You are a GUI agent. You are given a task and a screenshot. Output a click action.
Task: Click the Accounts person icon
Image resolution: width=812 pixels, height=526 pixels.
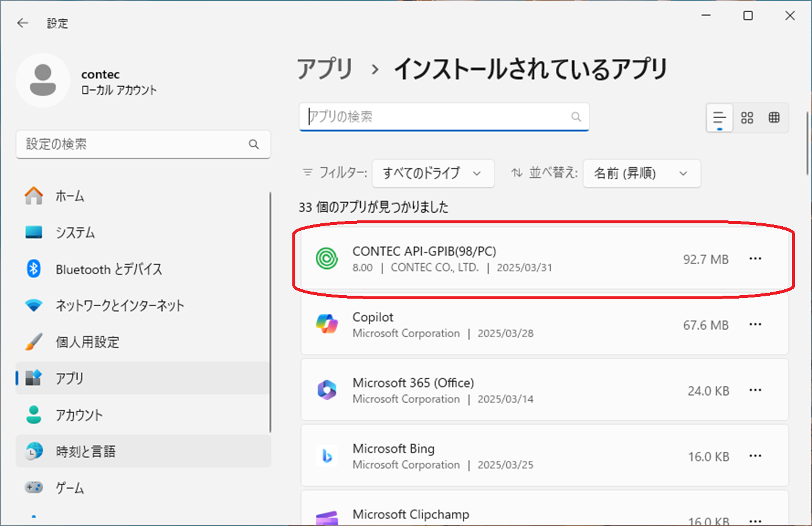[34, 414]
